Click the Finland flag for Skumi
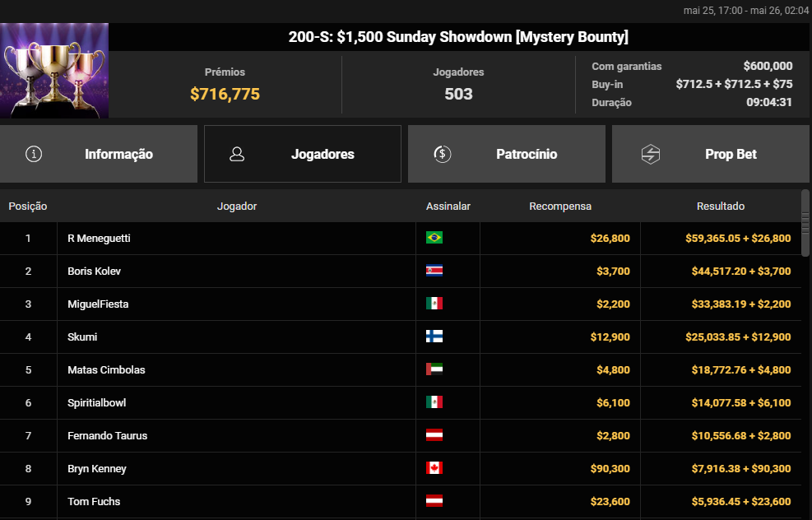The height and width of the screenshot is (520, 812). tap(434, 337)
